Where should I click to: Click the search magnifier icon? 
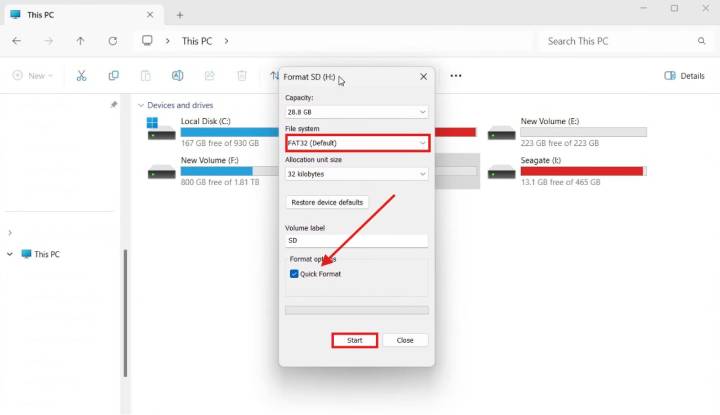[x=701, y=41]
